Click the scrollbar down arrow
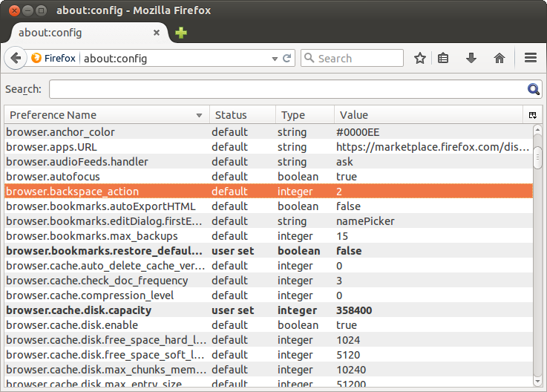The height and width of the screenshot is (392, 547). pyautogui.click(x=537, y=381)
